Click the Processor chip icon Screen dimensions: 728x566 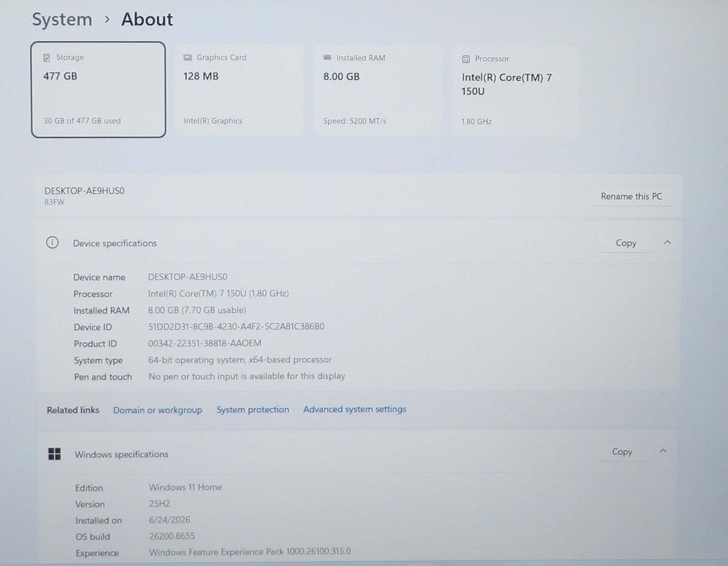pyautogui.click(x=466, y=59)
